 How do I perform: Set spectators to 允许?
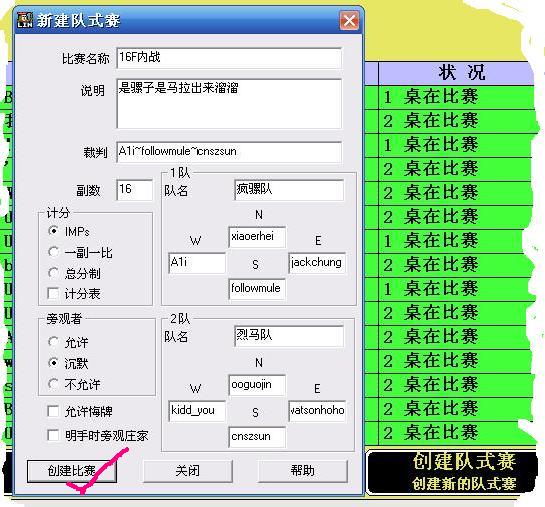point(54,342)
